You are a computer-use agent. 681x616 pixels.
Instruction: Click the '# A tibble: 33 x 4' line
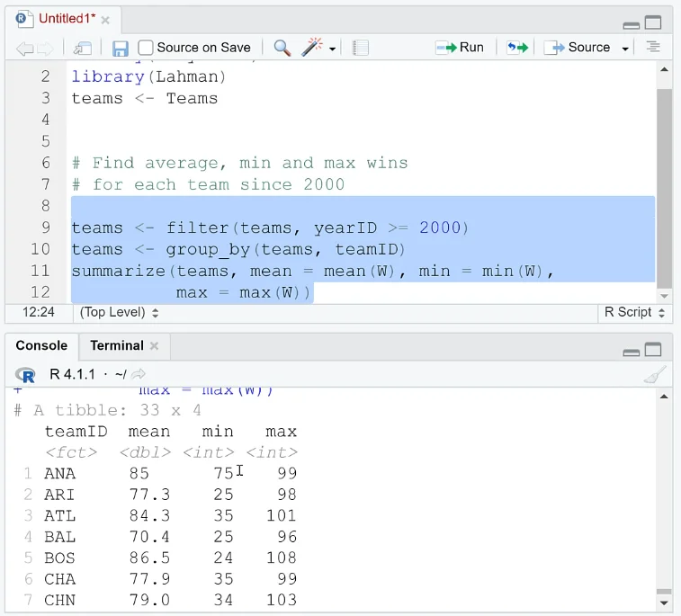(x=107, y=410)
